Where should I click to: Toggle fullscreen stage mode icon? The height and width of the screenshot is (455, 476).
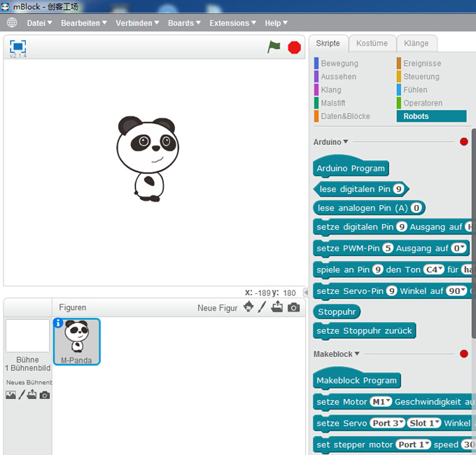pyautogui.click(x=17, y=47)
